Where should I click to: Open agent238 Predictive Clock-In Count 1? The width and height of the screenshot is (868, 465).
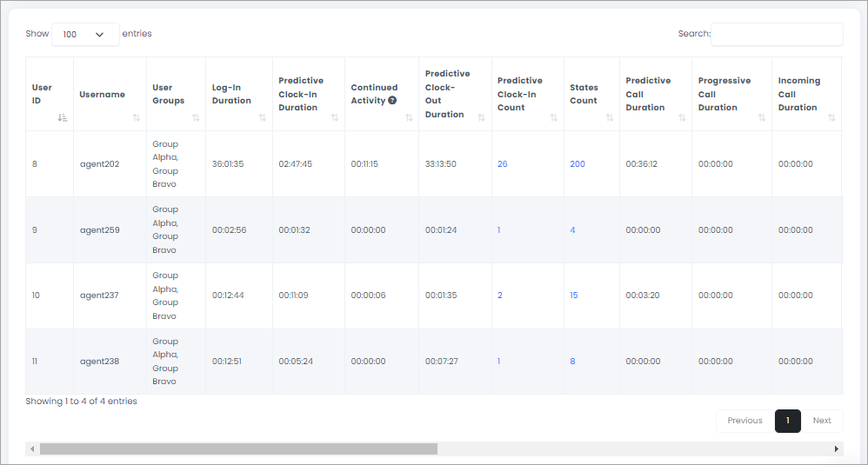point(498,361)
